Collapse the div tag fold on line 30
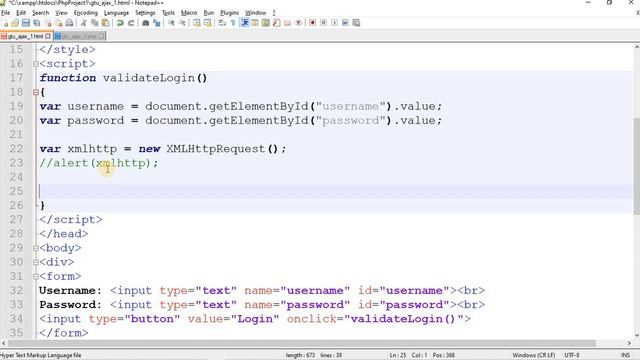Image resolution: width=640 pixels, height=360 pixels. [x=36, y=262]
